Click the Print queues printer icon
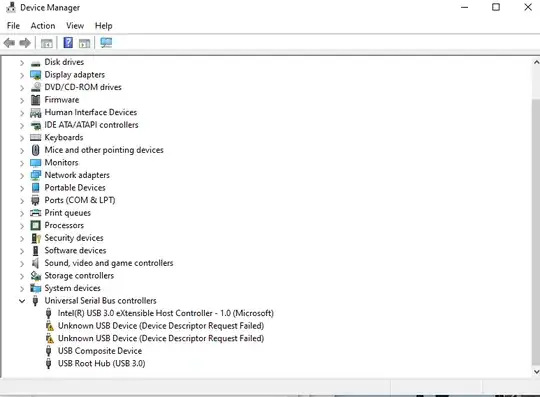540x397 pixels. point(35,213)
